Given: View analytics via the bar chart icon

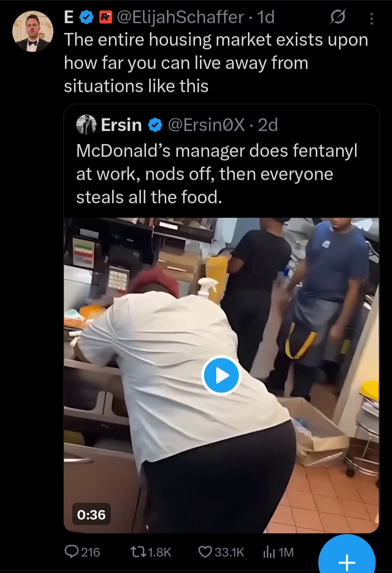Looking at the screenshot, I should pos(269,552).
